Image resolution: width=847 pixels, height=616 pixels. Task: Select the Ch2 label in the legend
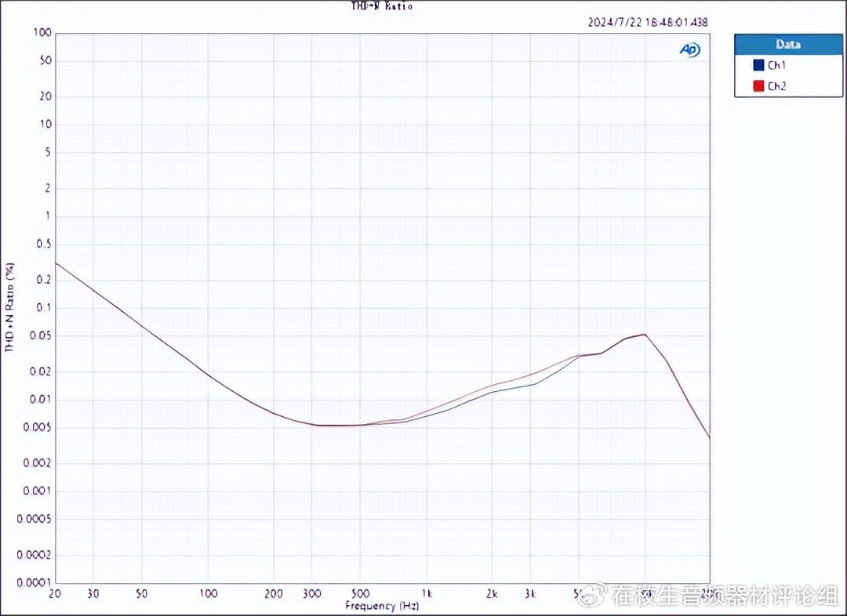[776, 86]
